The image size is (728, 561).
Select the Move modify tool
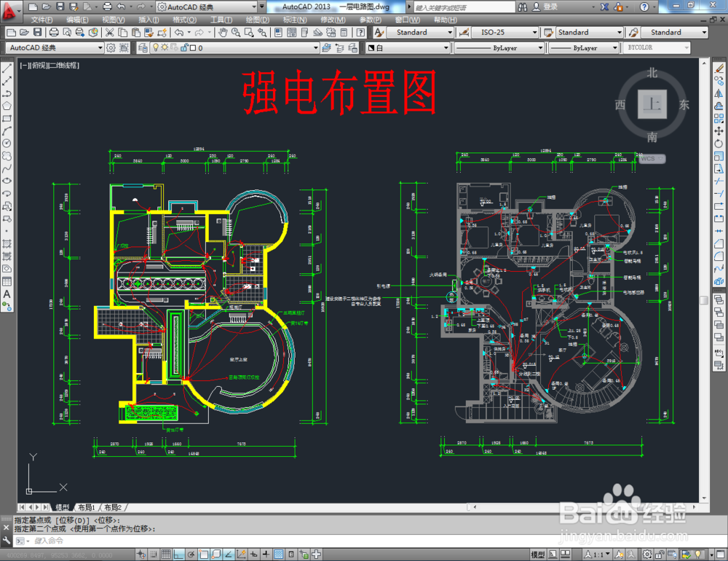[x=719, y=131]
